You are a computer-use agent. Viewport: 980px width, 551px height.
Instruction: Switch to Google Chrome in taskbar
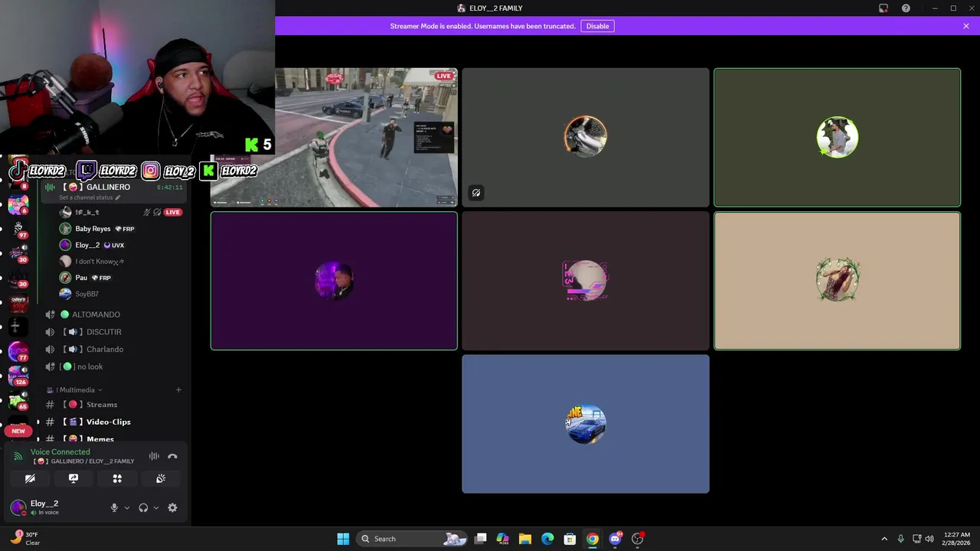[x=592, y=539]
